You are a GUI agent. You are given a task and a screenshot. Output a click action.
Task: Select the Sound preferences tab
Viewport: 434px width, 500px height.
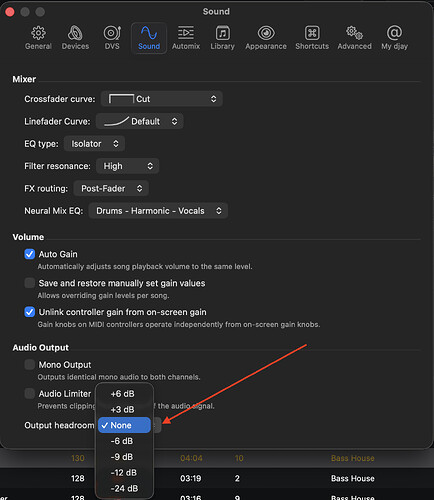pos(149,38)
